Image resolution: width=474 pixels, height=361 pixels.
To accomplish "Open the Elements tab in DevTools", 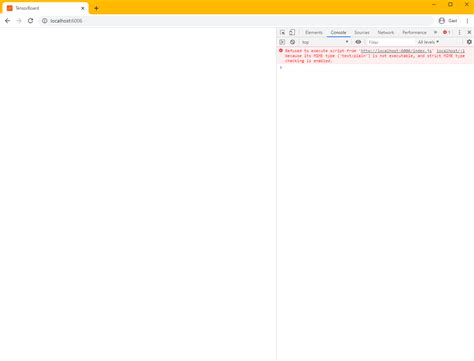I will point(314,32).
